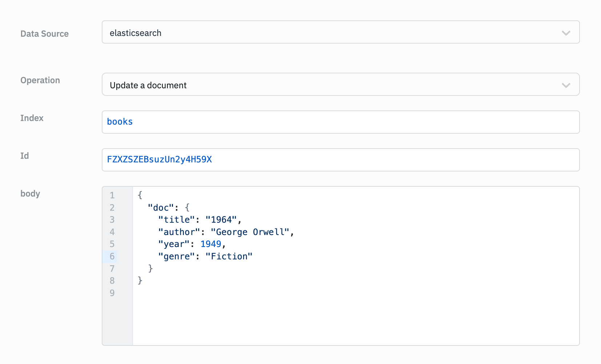Place cursor on the "doc" key
Image resolution: width=601 pixels, height=364 pixels.
(161, 208)
